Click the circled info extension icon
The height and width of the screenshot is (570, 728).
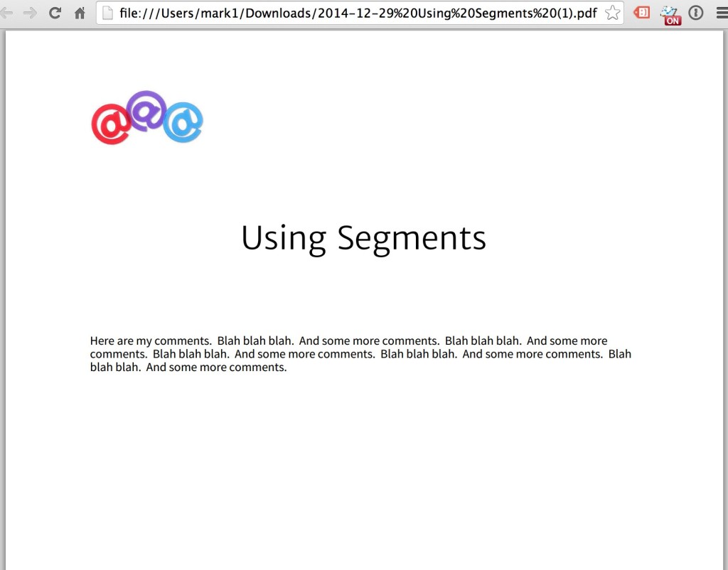[696, 13]
